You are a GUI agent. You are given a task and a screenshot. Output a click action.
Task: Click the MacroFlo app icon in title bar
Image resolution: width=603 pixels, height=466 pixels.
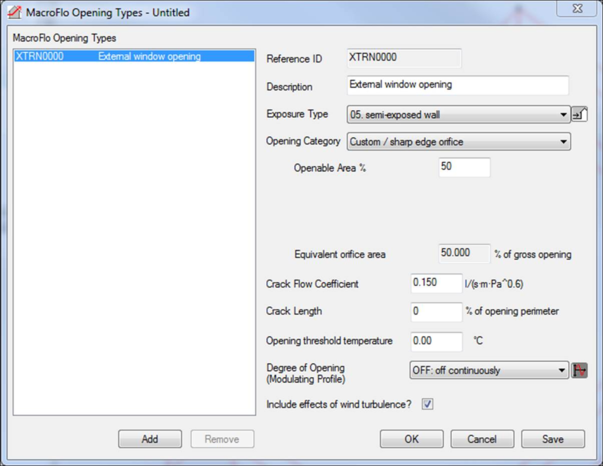pyautogui.click(x=15, y=13)
